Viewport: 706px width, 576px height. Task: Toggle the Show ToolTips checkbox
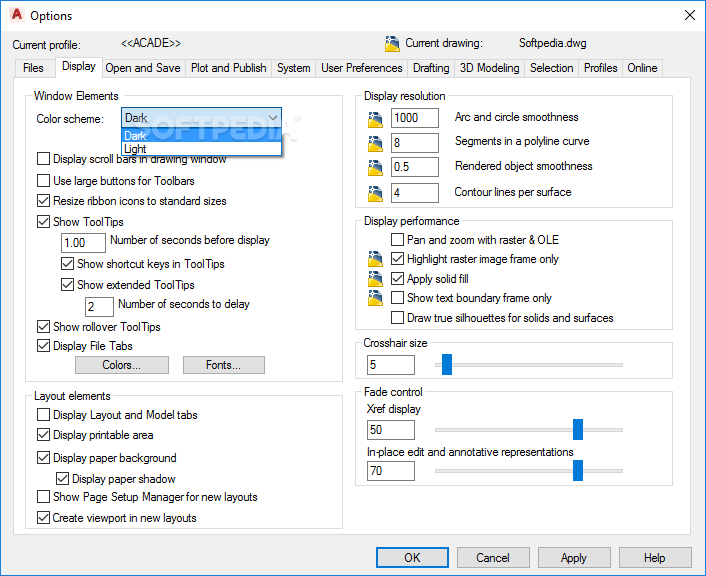43,222
